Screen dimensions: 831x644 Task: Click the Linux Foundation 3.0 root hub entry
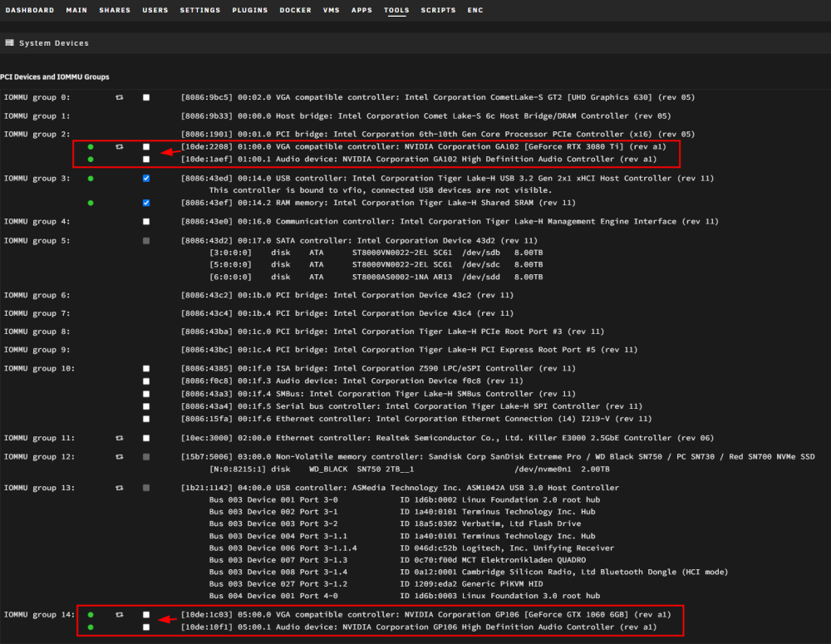[405, 597]
